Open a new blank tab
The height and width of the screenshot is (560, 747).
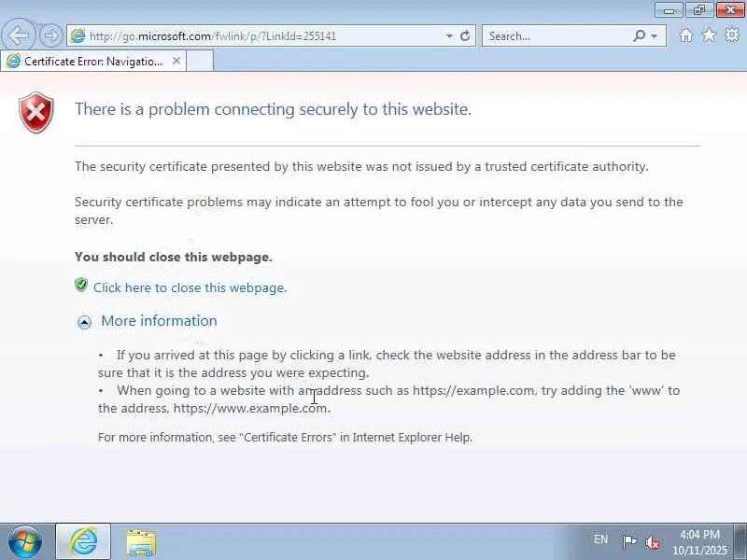click(x=200, y=61)
